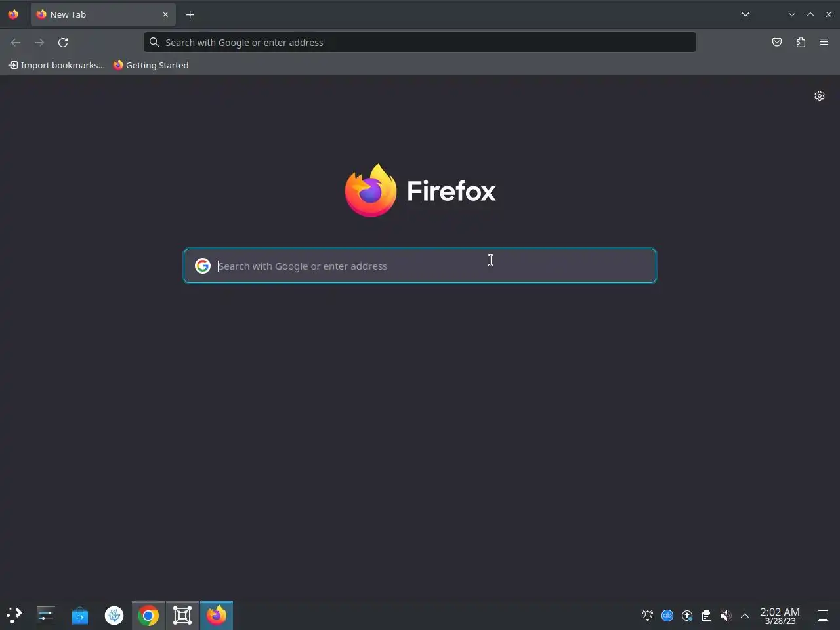Expand hidden system tray icons arrow
This screenshot has width=840, height=630.
pos(745,616)
